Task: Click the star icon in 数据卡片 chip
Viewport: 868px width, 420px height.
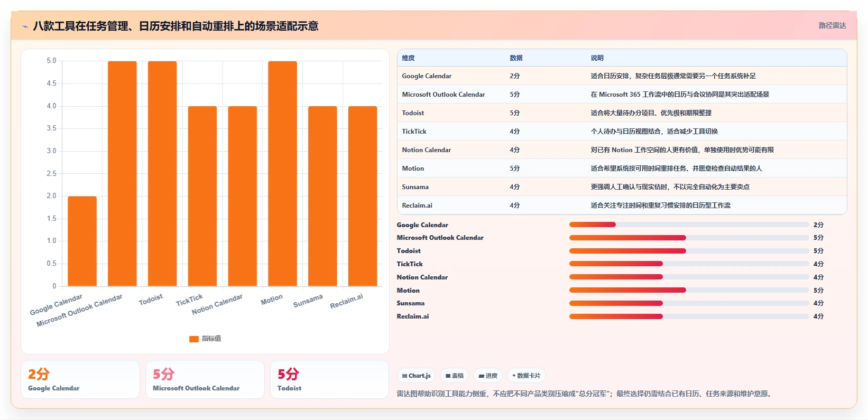Action: click(514, 376)
